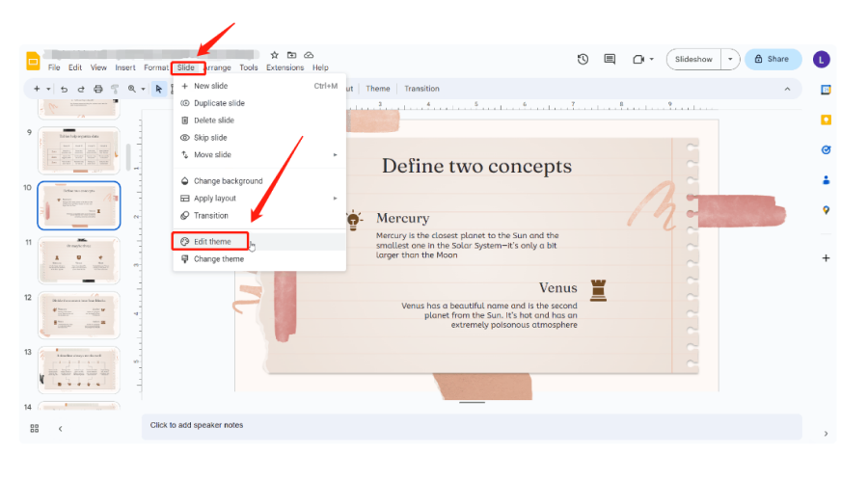This screenshot has width=868, height=481.
Task: Switch to grid view of slides
Action: 35,428
